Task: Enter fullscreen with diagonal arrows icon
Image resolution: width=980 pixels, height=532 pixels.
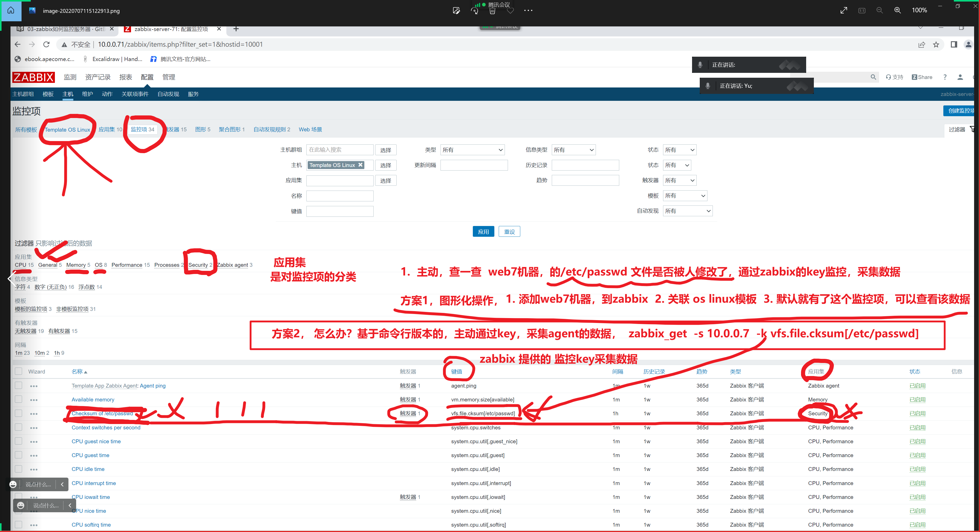Action: click(843, 10)
